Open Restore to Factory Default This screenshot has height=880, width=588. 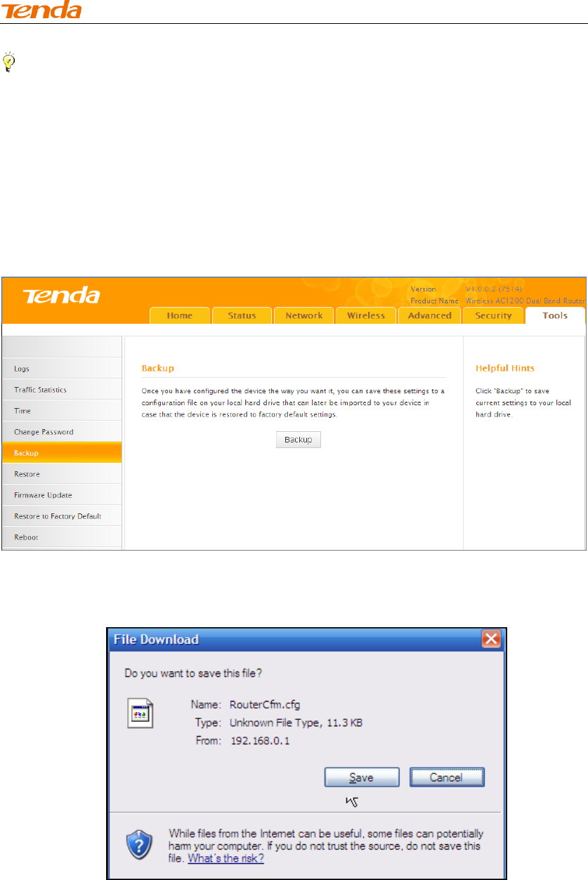tap(61, 515)
